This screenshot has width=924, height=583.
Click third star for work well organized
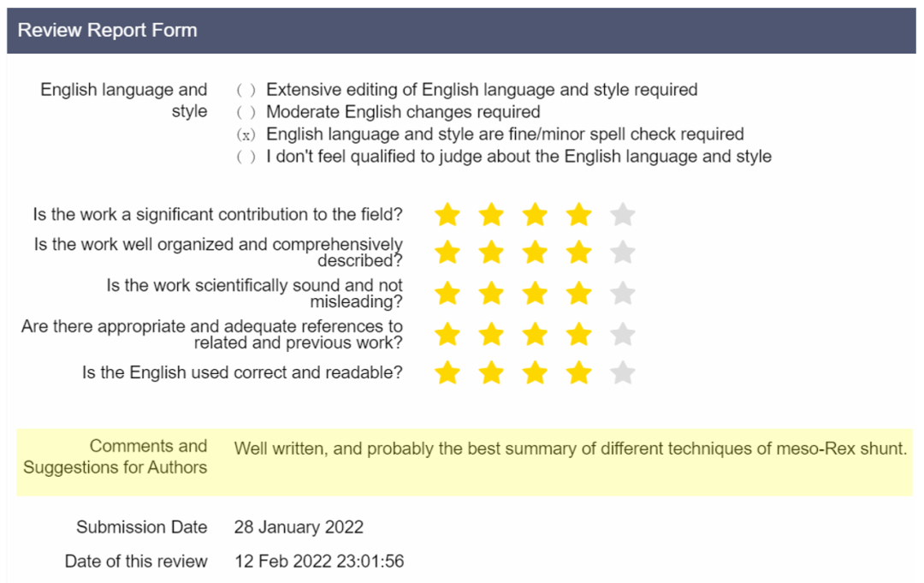[x=535, y=253]
